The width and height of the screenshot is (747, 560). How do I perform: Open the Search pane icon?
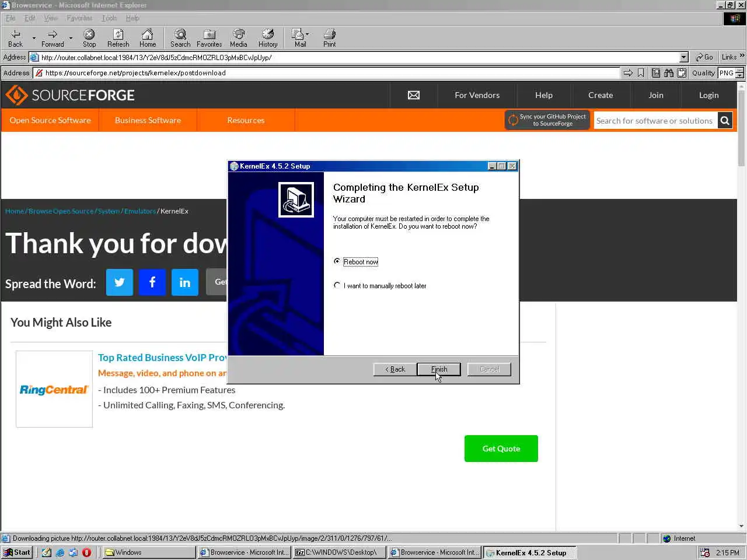180,38
